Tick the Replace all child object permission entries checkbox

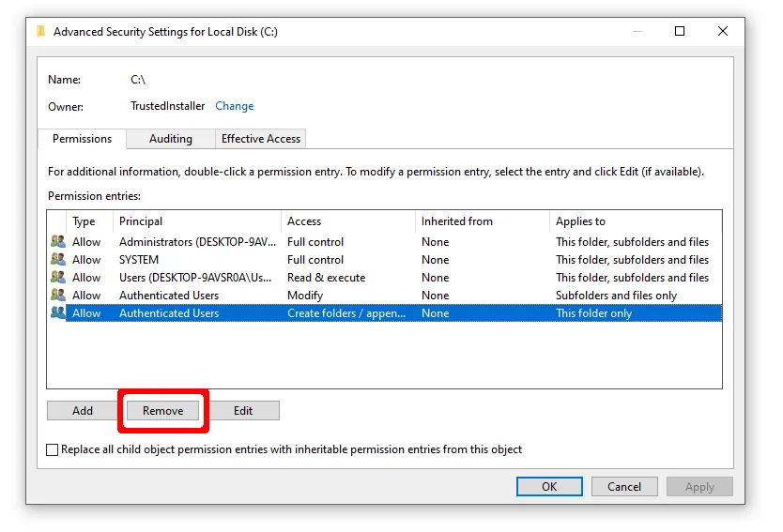[52, 449]
